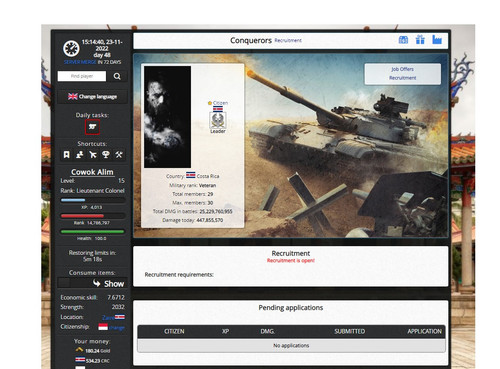Click the XP column header
500x369 pixels.
click(225, 331)
